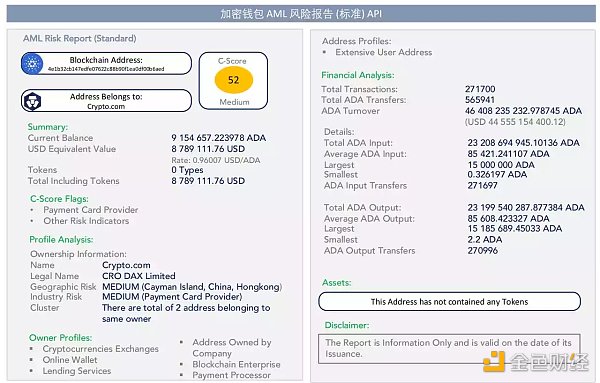
Task: Click the Cluster description text
Action: (186, 313)
